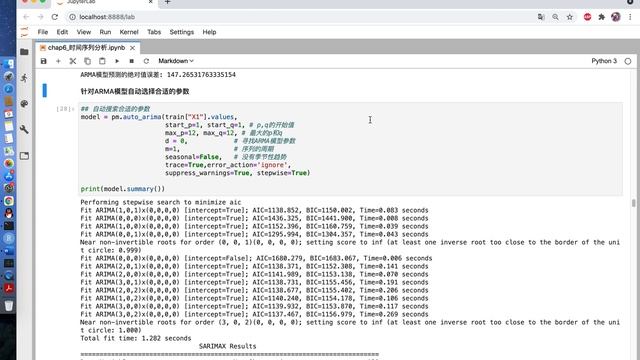This screenshot has width=640, height=360.
Task: Save the notebook with the disk icon
Action: pyautogui.click(x=44, y=61)
